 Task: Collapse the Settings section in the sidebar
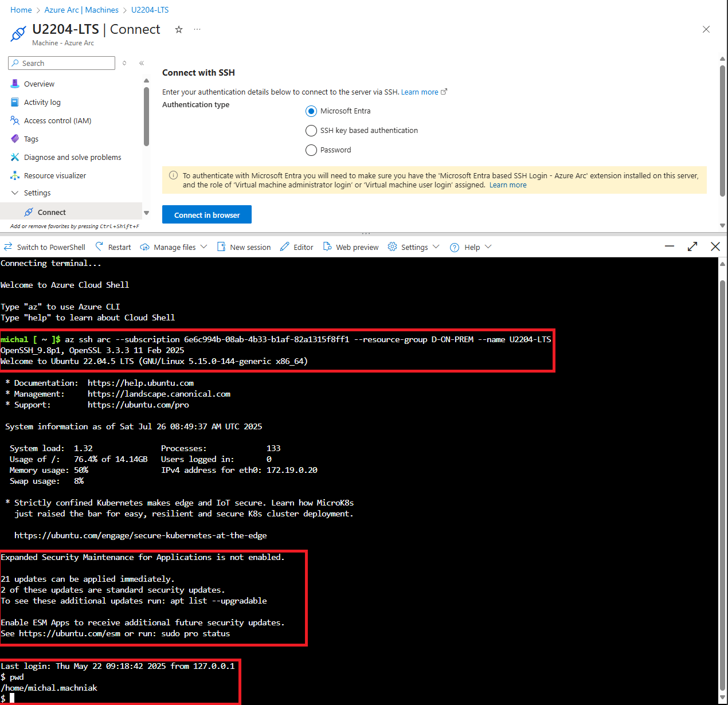coord(15,193)
